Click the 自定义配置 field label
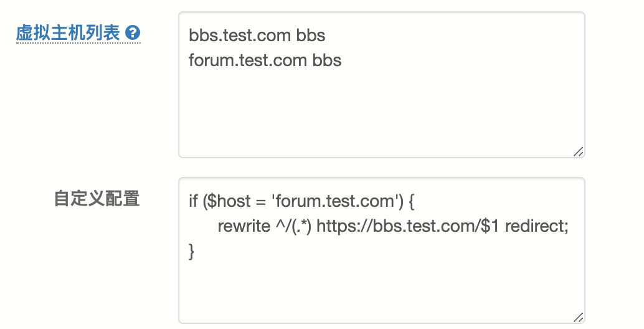This screenshot has height=329, width=644. [97, 199]
